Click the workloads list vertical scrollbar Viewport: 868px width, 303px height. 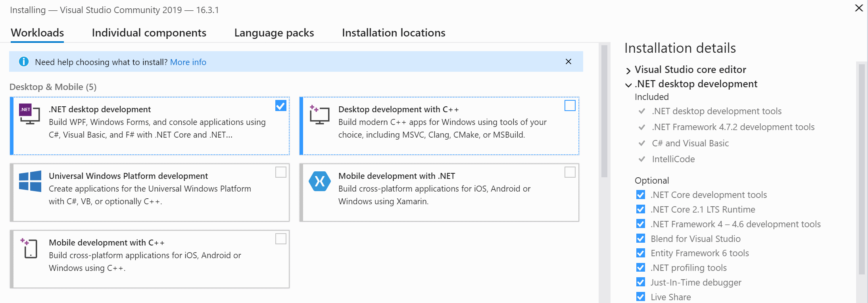(x=604, y=111)
